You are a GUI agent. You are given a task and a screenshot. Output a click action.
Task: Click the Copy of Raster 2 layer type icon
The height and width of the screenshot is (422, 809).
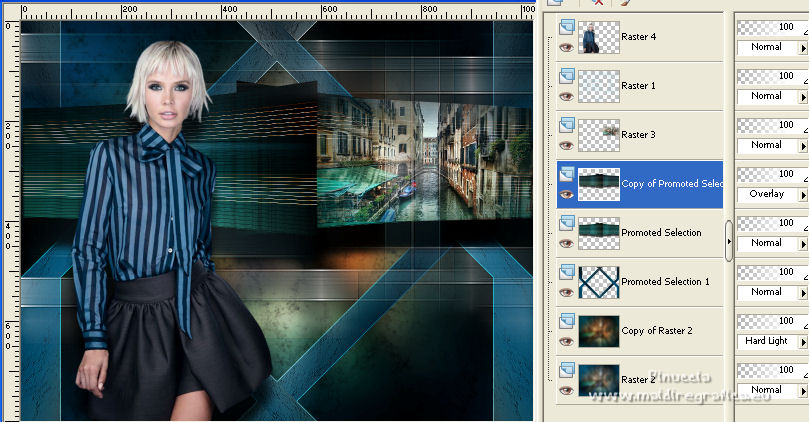(x=567, y=321)
